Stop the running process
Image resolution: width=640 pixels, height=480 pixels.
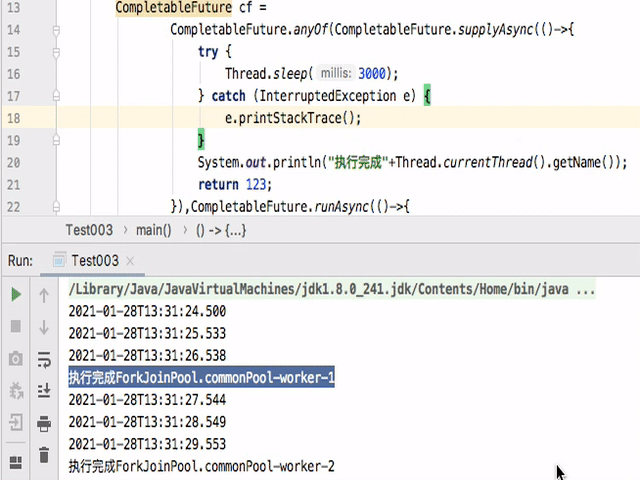pyautogui.click(x=16, y=326)
